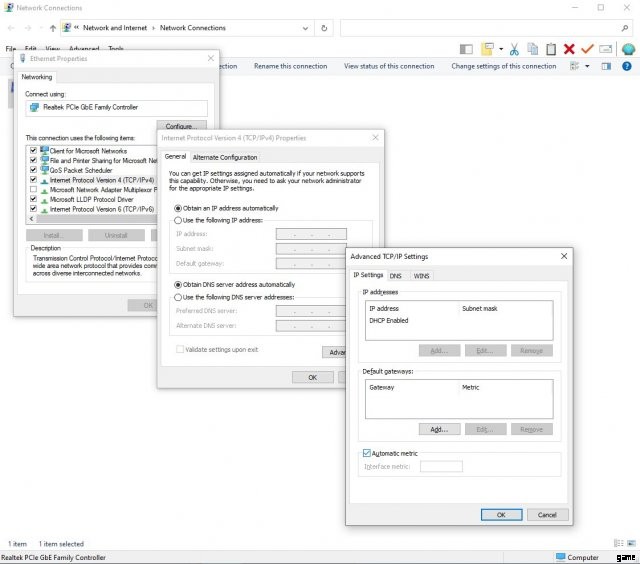Enable the Automatic metric checkbox
The image size is (640, 564).
pyautogui.click(x=367, y=453)
